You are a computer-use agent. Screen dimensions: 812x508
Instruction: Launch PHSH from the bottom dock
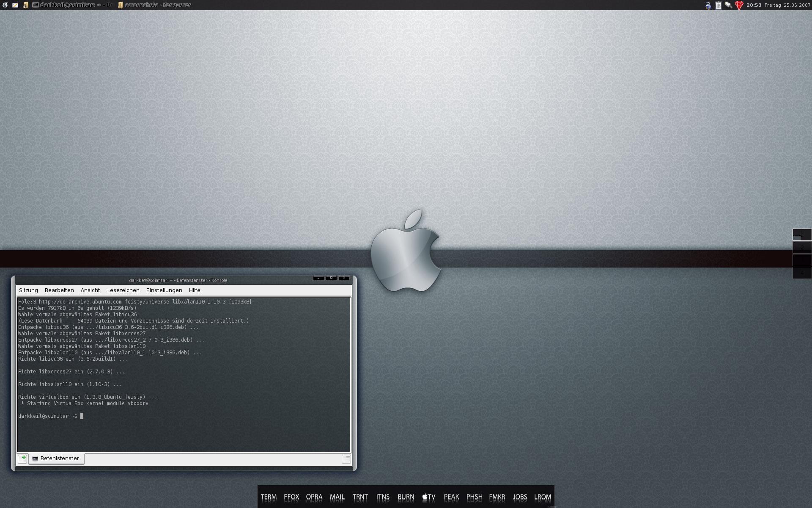(x=474, y=497)
